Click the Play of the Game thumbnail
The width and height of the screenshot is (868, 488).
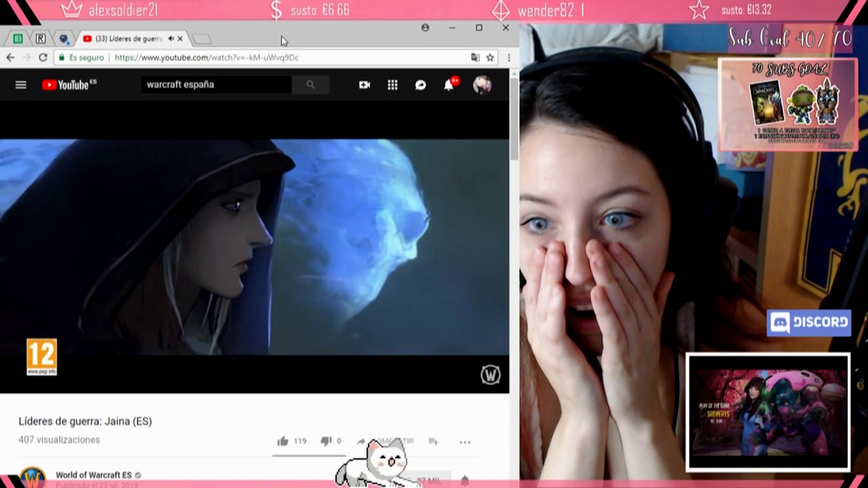768,412
